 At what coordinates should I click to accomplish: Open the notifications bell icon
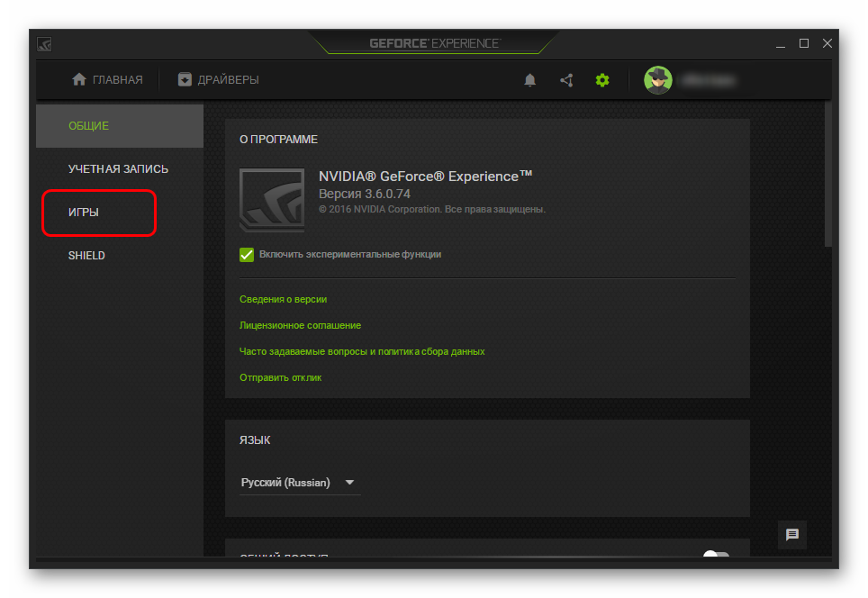click(529, 80)
